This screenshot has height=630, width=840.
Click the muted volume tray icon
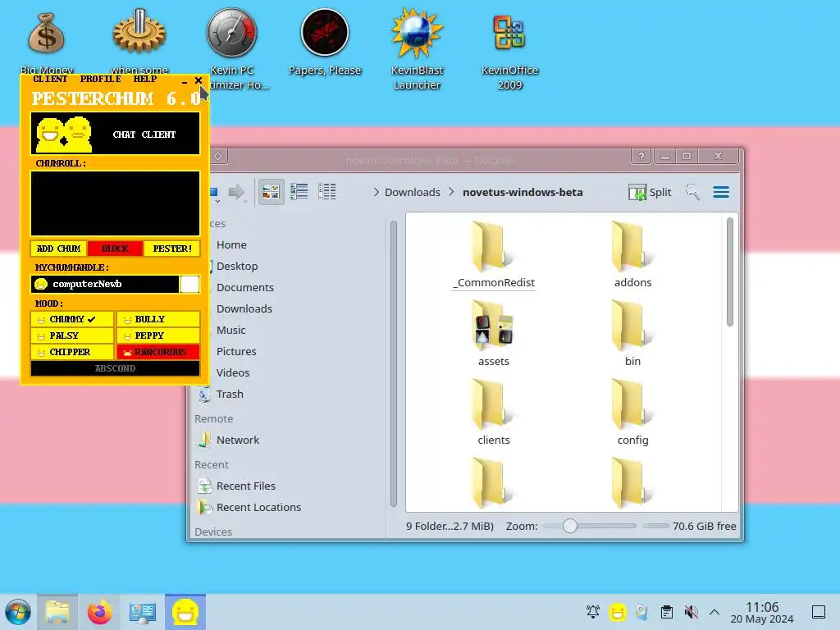(x=691, y=612)
